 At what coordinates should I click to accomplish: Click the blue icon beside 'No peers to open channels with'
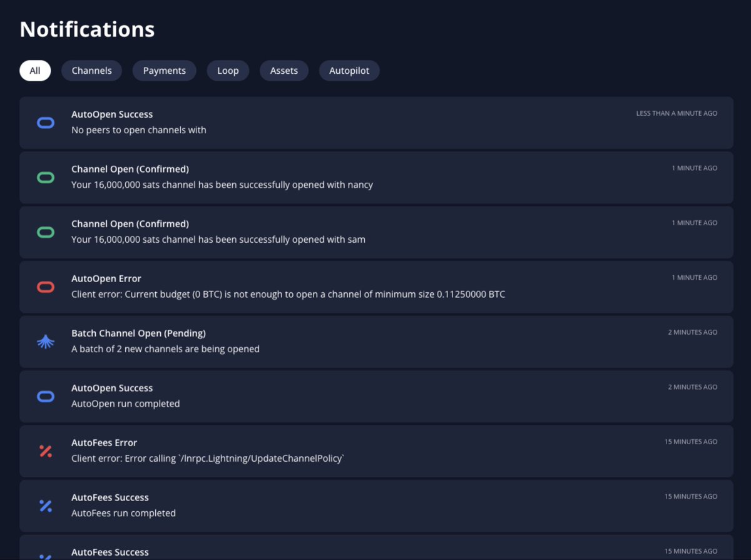pos(46,123)
